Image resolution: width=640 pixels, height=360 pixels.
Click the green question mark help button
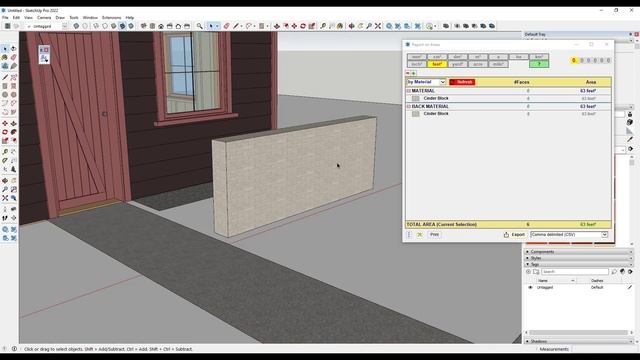click(539, 64)
